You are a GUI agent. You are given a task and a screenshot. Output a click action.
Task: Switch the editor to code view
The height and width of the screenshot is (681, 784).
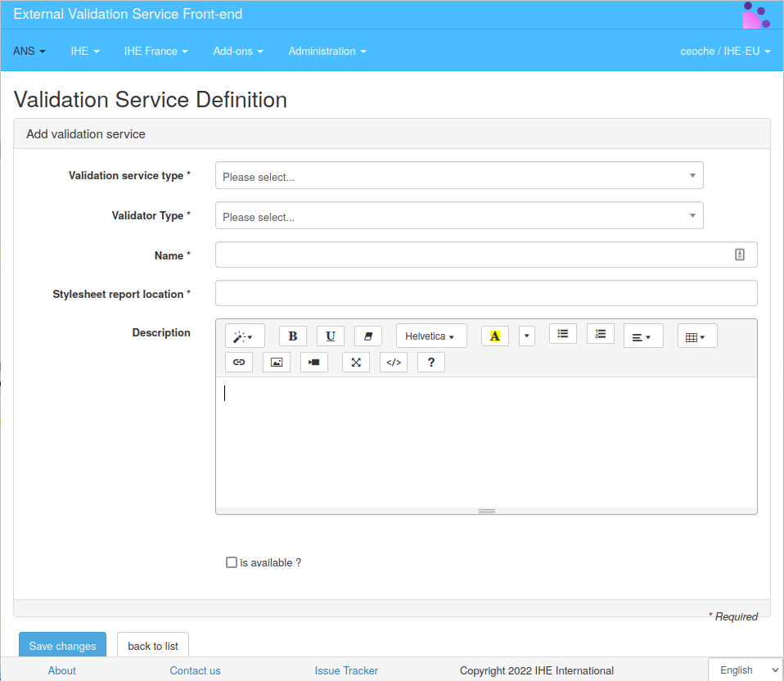point(393,362)
